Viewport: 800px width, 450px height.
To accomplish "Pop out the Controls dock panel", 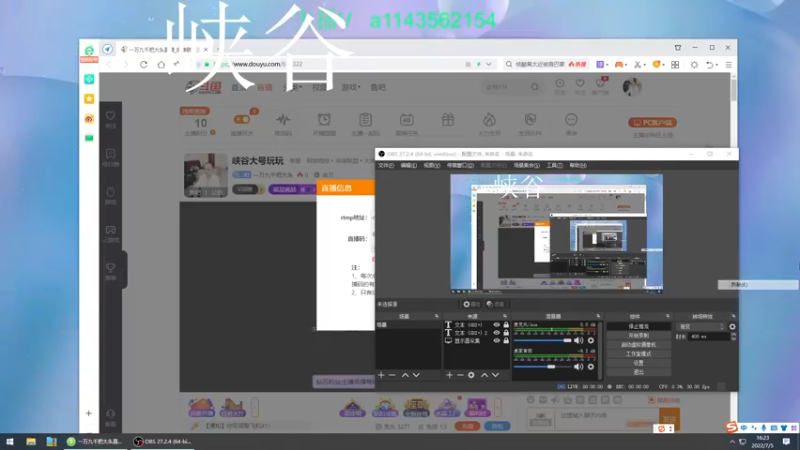I will pos(667,316).
